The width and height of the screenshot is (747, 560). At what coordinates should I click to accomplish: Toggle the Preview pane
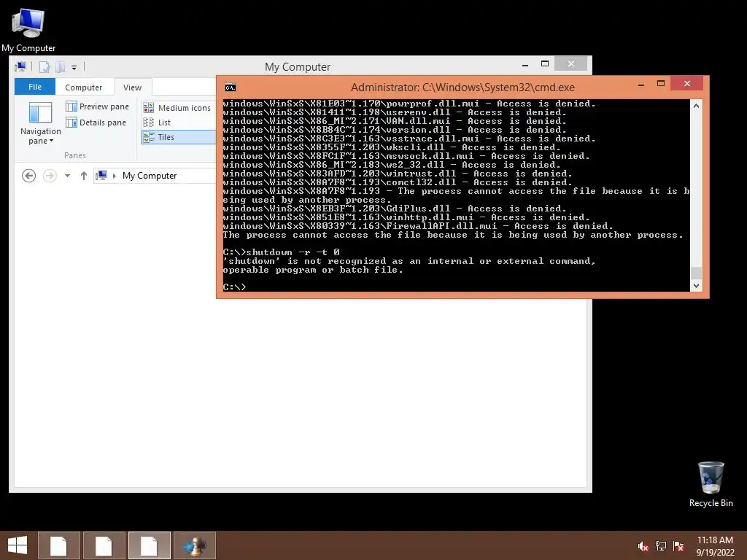pos(97,106)
